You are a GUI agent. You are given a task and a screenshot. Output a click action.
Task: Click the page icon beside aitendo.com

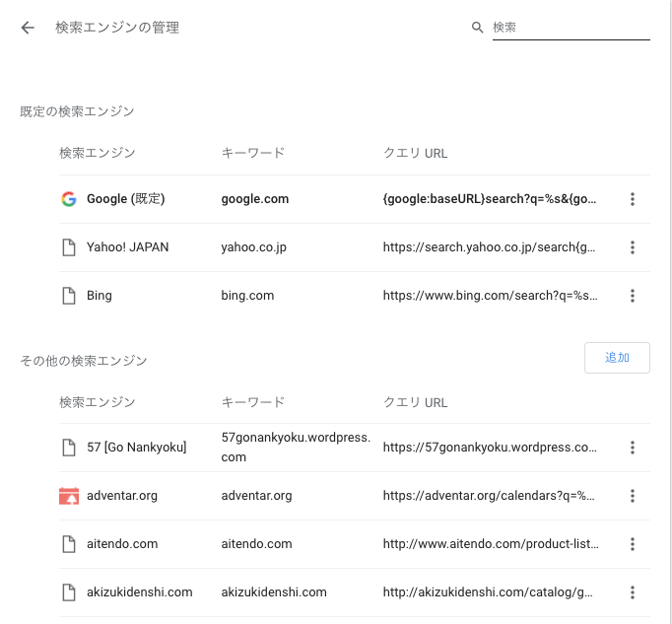[x=69, y=544]
